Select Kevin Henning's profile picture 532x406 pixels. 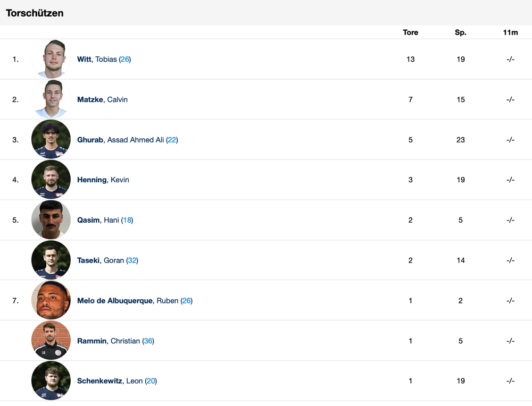51,180
